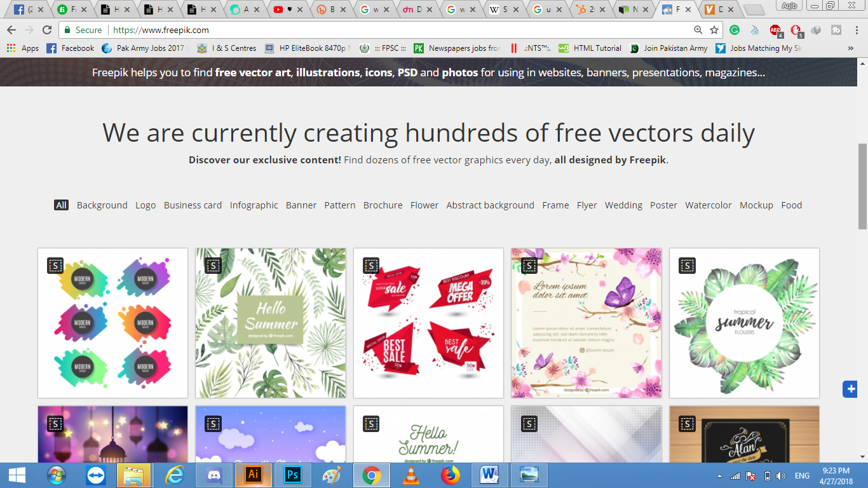Click the Firefox icon in the taskbar

(x=451, y=475)
